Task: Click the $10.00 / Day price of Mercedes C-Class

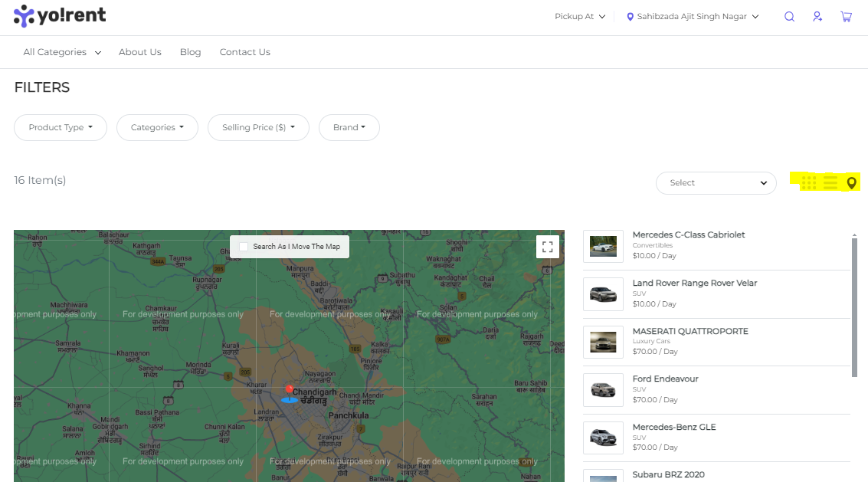Action: click(654, 256)
